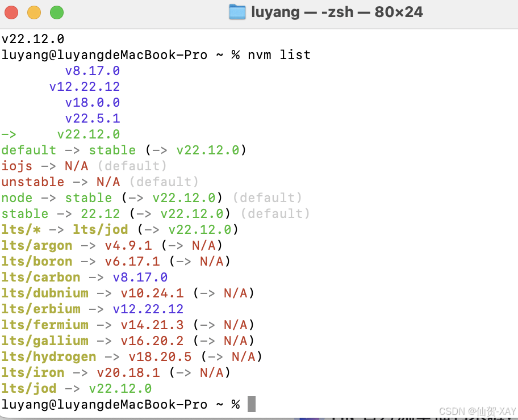
Task: Select the 'v18.0.0' installed version line
Action: (x=93, y=102)
